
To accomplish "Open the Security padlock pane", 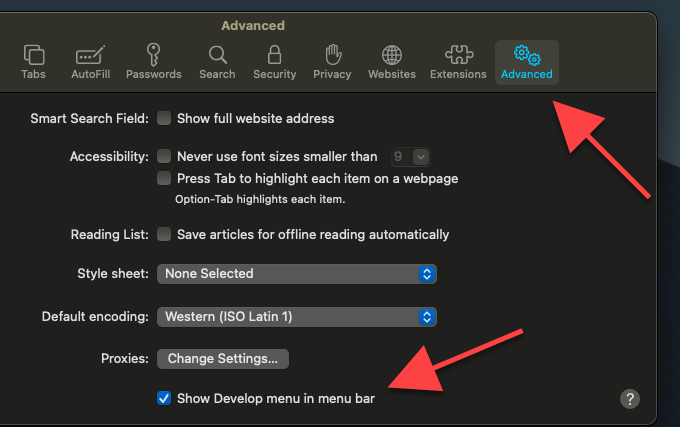I will click(x=275, y=62).
